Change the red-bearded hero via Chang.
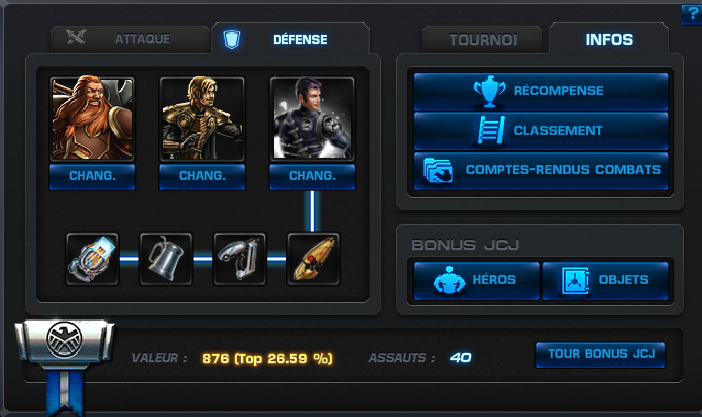The height and width of the screenshot is (417, 702). click(x=92, y=176)
